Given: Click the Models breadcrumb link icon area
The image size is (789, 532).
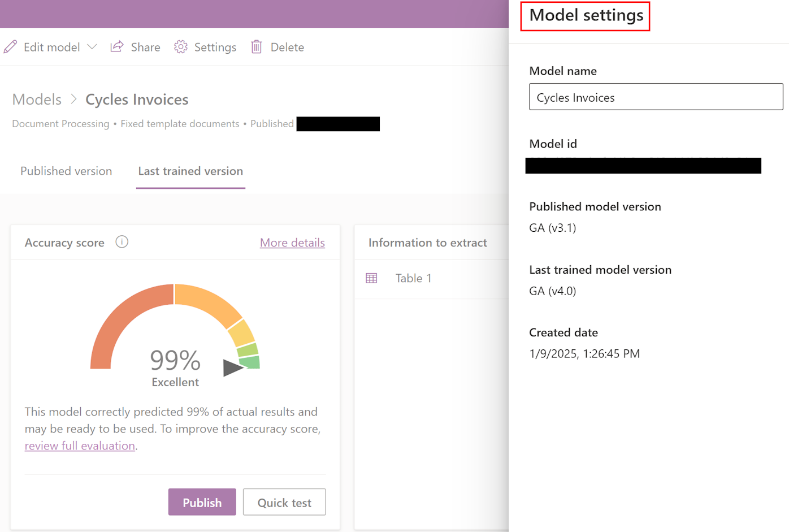Looking at the screenshot, I should coord(36,99).
